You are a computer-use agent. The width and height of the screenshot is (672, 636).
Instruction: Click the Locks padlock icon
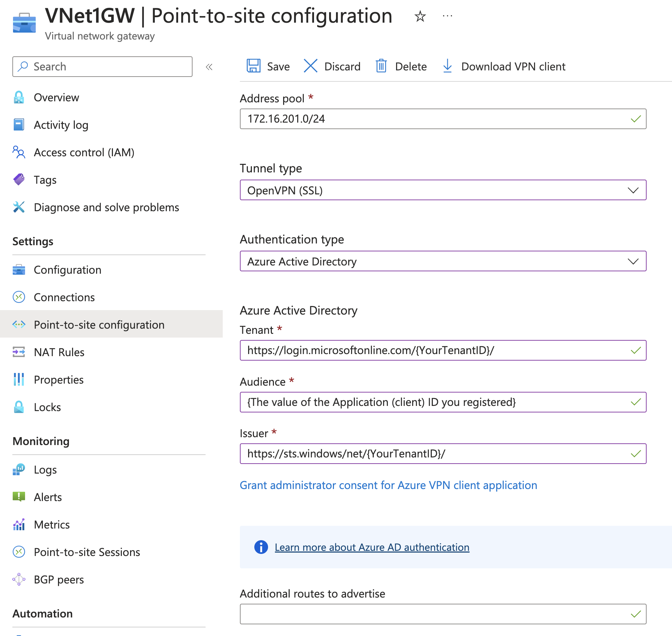click(x=19, y=407)
